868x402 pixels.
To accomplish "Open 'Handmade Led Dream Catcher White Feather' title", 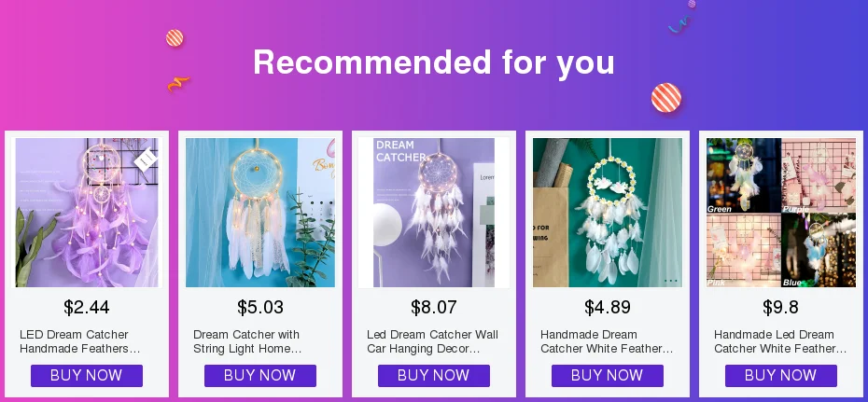I will pyautogui.click(x=780, y=341).
